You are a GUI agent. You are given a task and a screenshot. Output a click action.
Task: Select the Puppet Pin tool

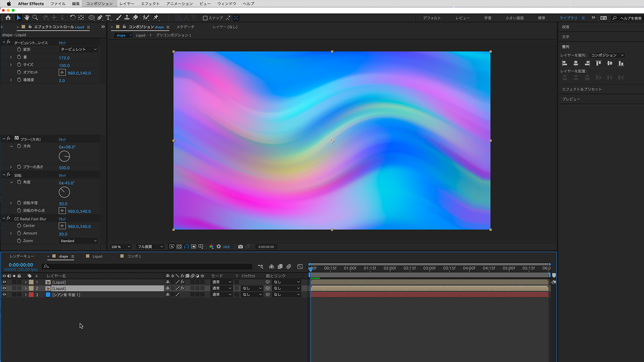tap(156, 18)
